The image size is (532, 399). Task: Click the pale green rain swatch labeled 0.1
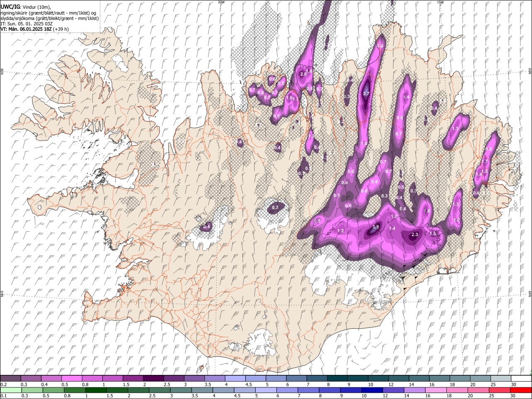click(x=11, y=390)
